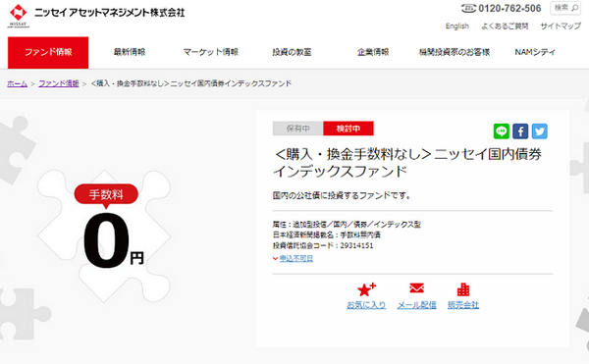The image size is (589, 364).
Task: Click the 投資信託協会コード 29314151 text
Action: (323, 246)
